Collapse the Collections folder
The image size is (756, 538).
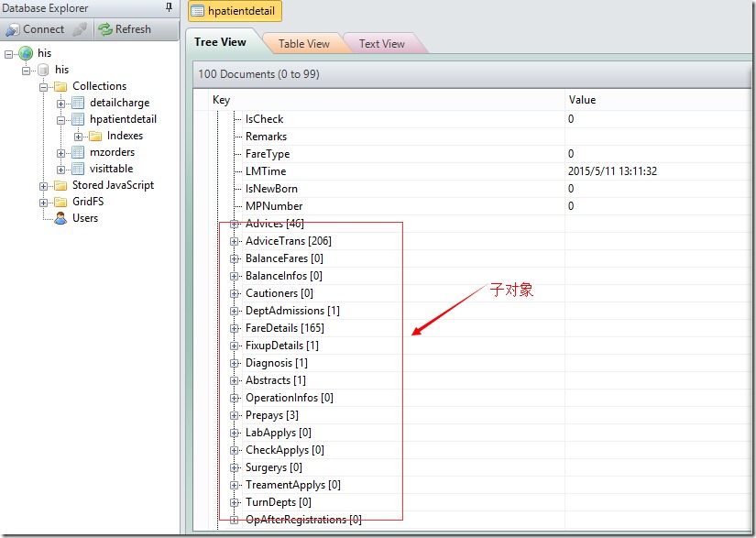point(44,86)
